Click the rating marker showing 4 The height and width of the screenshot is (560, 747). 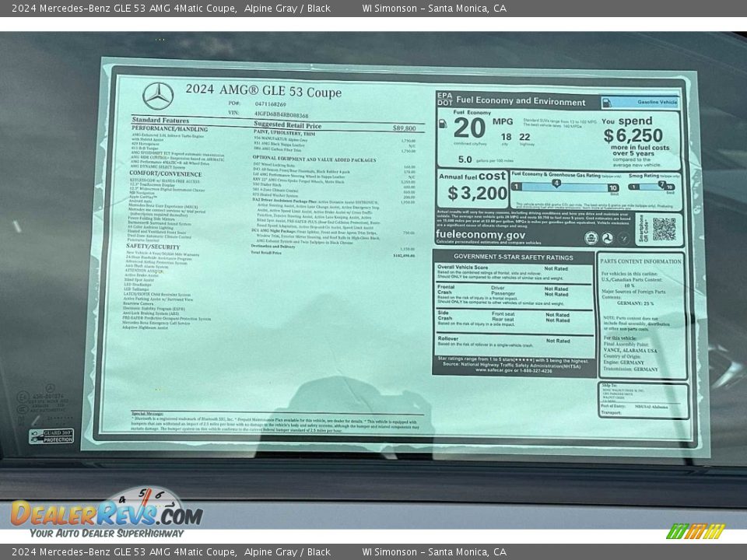pyautogui.click(x=556, y=183)
